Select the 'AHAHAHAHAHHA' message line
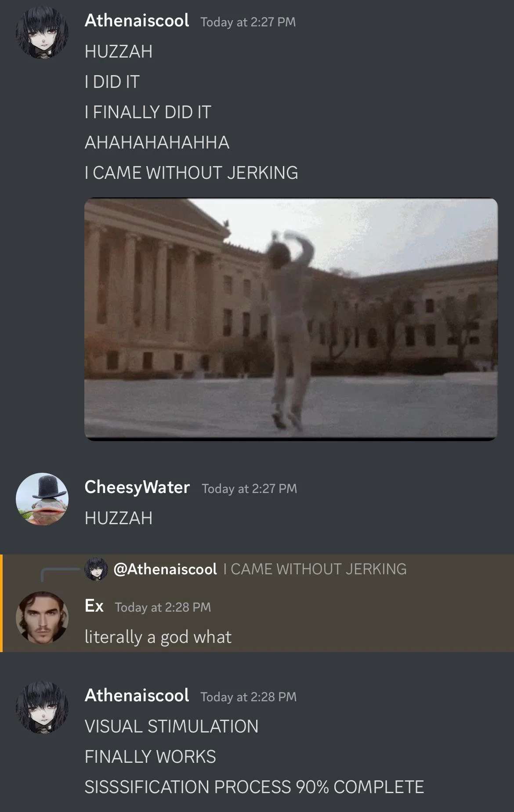Screen dimensions: 514x812 [x=157, y=142]
